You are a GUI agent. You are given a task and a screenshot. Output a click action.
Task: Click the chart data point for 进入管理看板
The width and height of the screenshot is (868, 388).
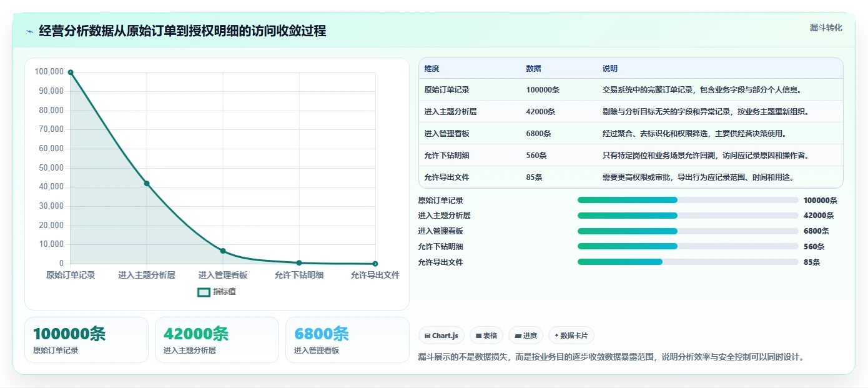223,251
